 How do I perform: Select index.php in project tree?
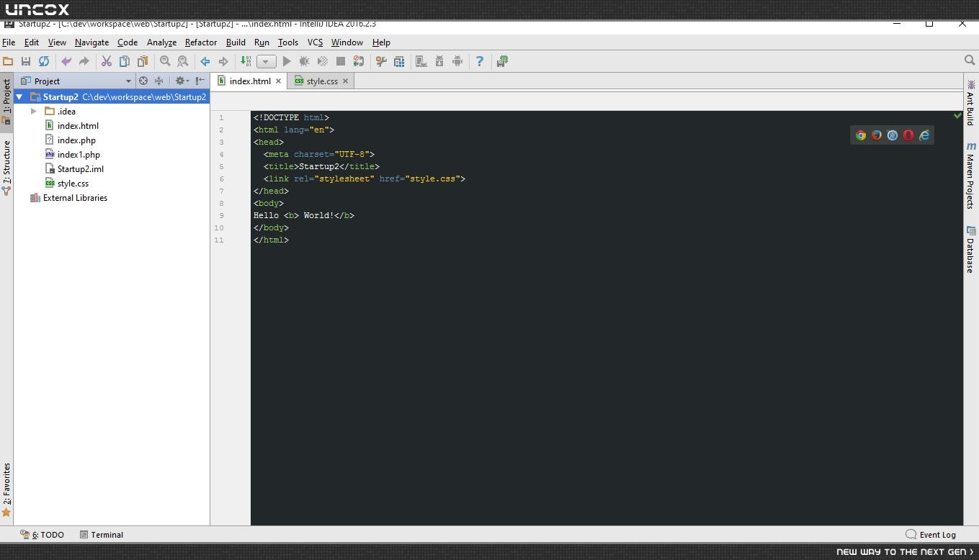[76, 140]
